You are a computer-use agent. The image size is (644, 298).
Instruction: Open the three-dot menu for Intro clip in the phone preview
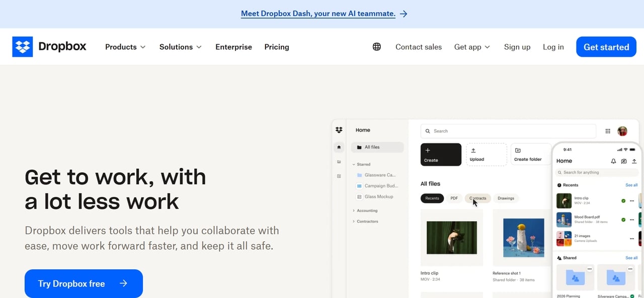632,201
